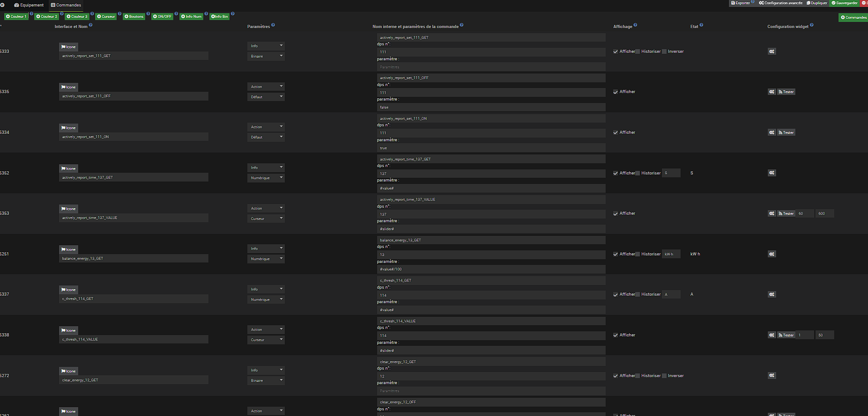The height and width of the screenshot is (416, 868).
Task: Choose Icone for c_thresh_114_VALUE
Action: click(68, 330)
